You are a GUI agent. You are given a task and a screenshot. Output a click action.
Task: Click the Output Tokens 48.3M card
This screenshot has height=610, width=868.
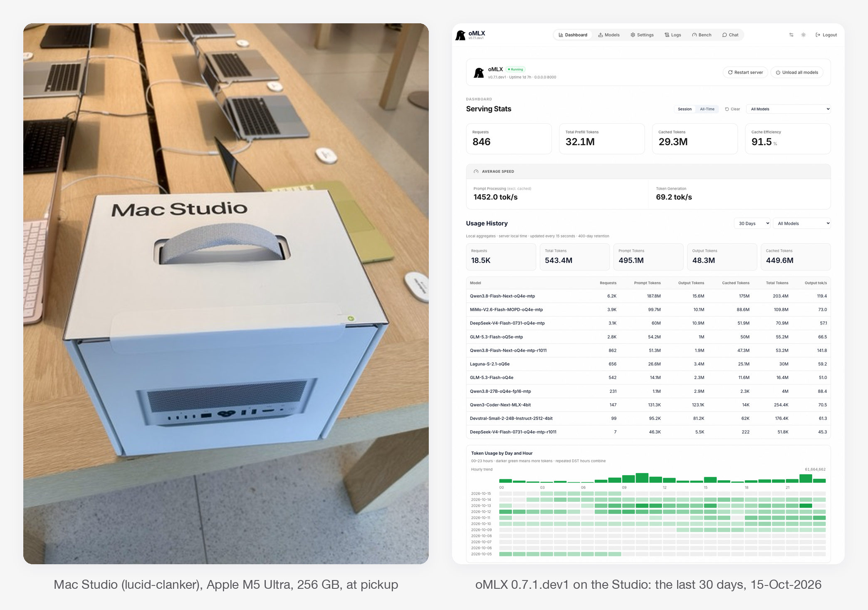point(722,257)
